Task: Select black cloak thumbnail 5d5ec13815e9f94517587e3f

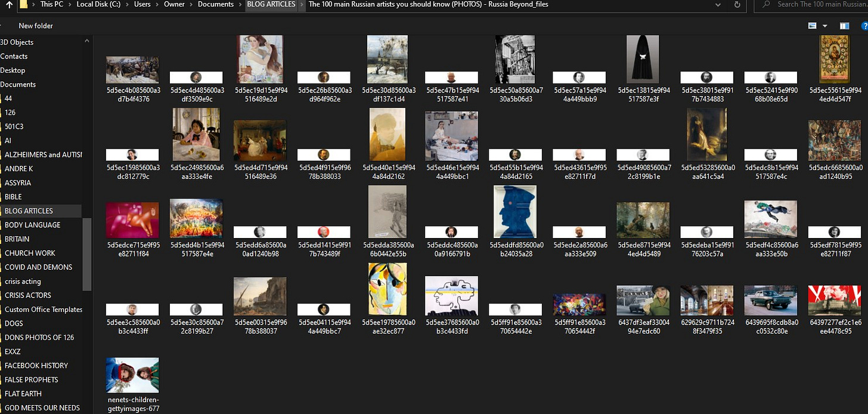Action: (x=643, y=59)
